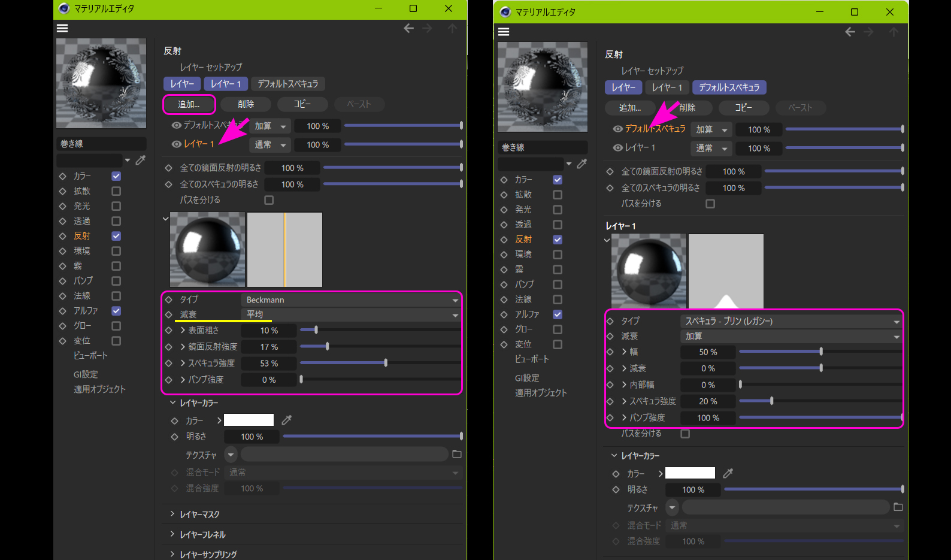Screen dimensions: 951x560
Task: Open the hamburger menu in the left material editor
Action: pos(62,28)
